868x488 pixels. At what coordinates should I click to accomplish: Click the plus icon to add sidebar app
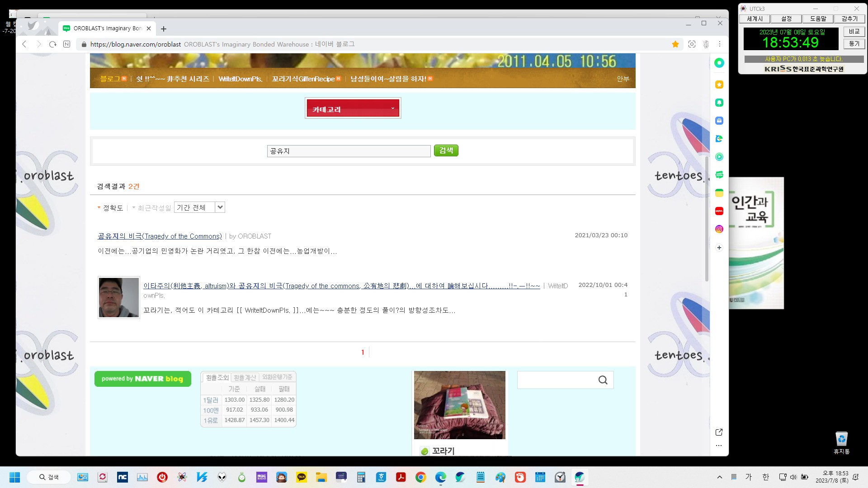point(719,248)
